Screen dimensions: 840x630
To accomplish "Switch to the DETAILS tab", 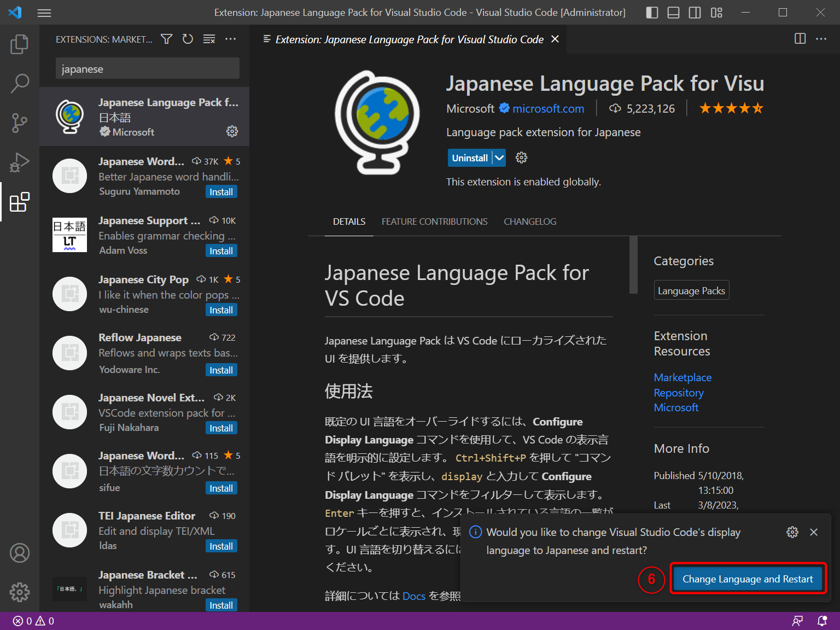I will (x=349, y=221).
